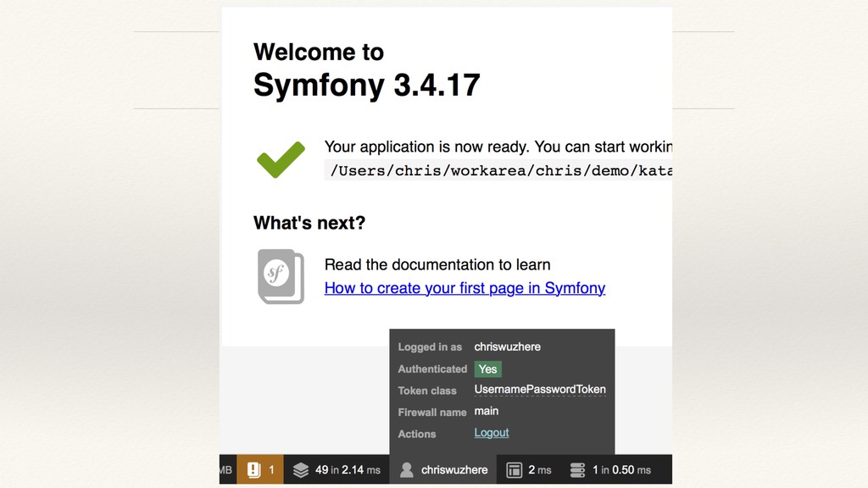Click the user icon in the toolbar
The image size is (868, 488).
coord(406,469)
